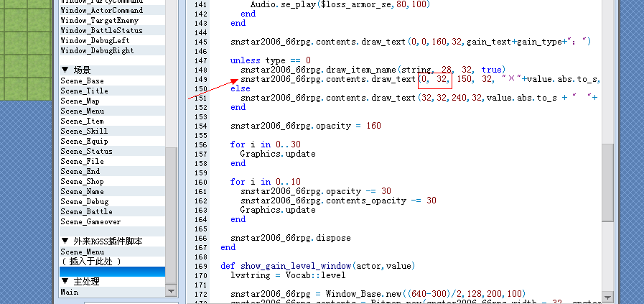Open Scene_Name script
Screen dimensions: 644x304
[x=112, y=191]
